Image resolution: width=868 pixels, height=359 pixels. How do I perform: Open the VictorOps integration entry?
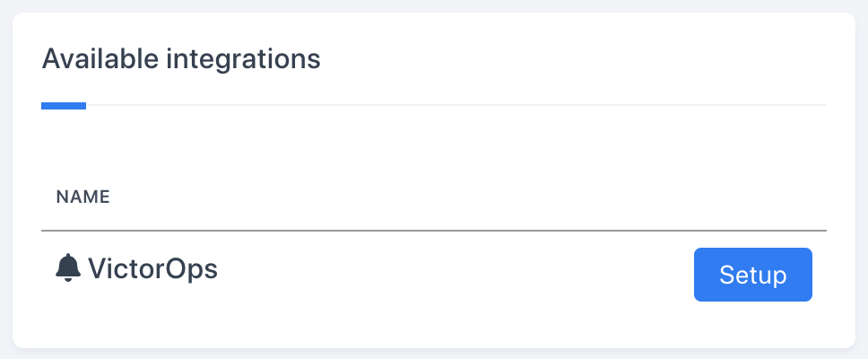pos(152,268)
